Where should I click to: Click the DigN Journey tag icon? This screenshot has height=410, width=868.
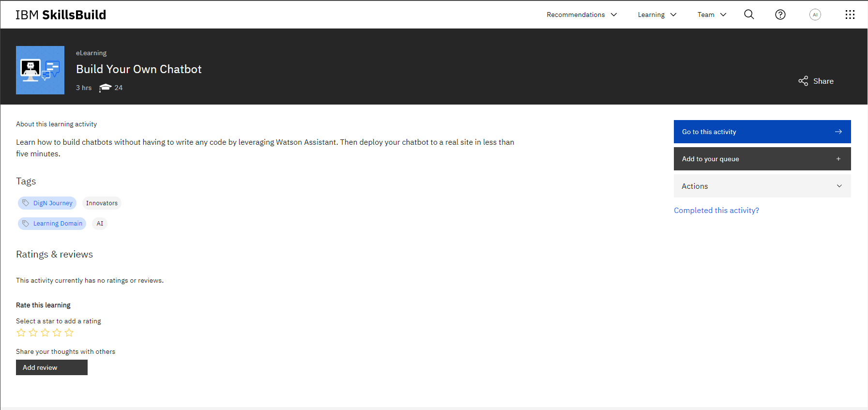26,203
